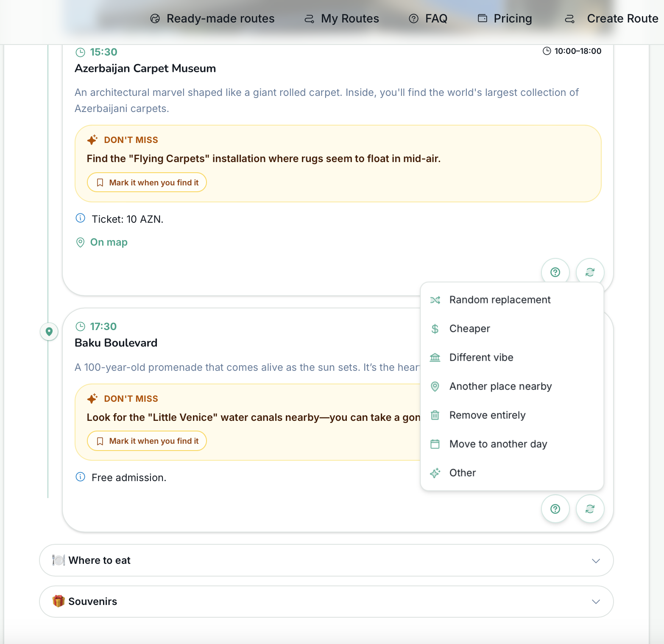Click the info icon beside Ticket: 10 AZN
664x644 pixels.
pos(80,218)
